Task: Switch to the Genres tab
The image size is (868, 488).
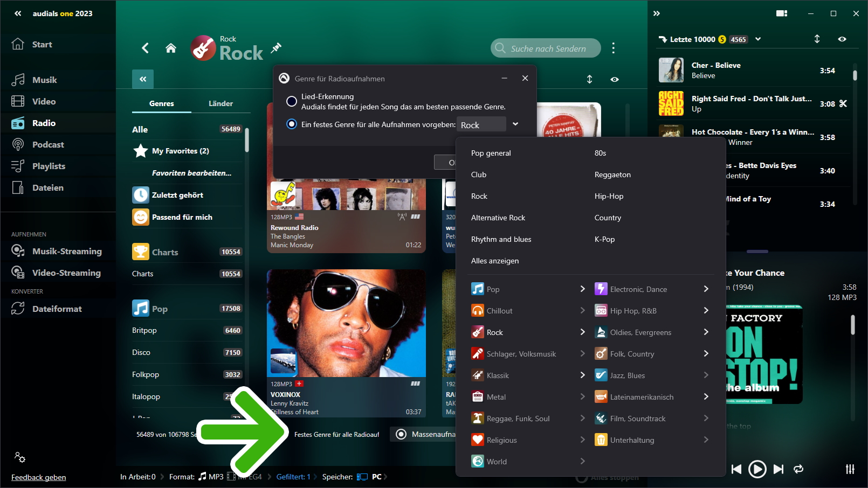Action: coord(162,103)
